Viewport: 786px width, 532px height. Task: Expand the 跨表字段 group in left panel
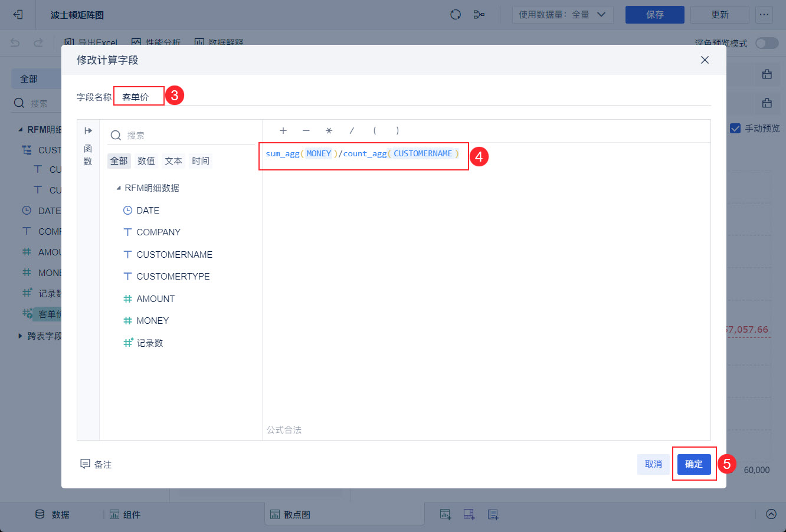[20, 336]
